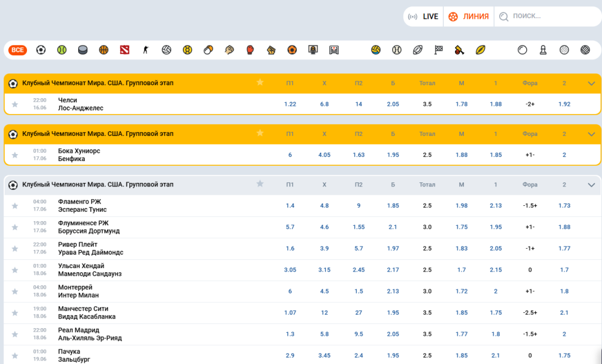Image resolution: width=602 pixels, height=364 pixels.
Task: Pick under odds 1.98 in Фламенго РЖ row
Action: (x=461, y=205)
